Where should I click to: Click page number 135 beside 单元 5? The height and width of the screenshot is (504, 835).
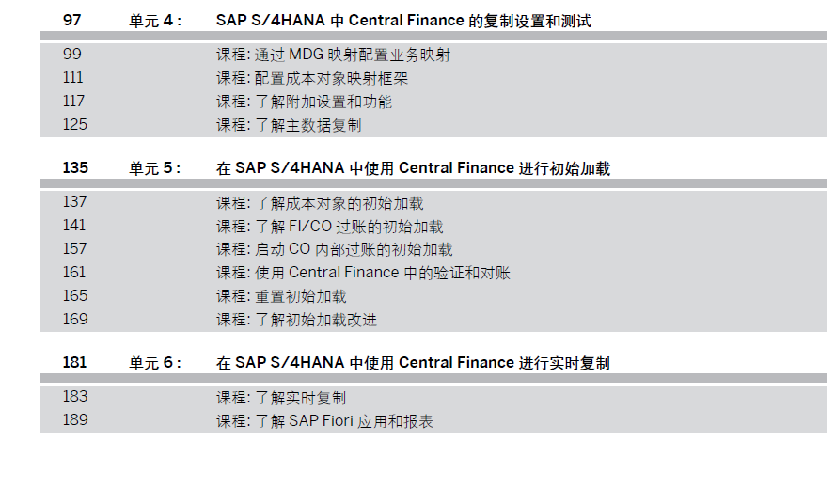pyautogui.click(x=75, y=168)
